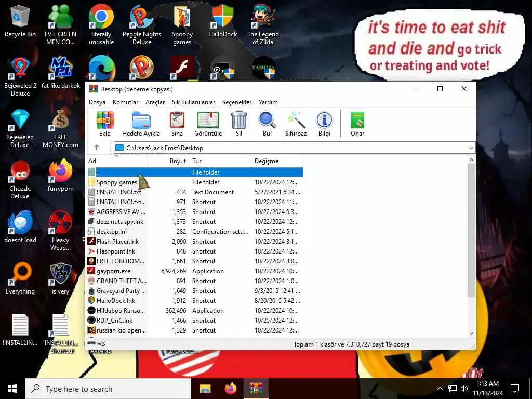Select the deez nuts spy.lnk row
The height and width of the screenshot is (399, 532).
[x=195, y=221]
